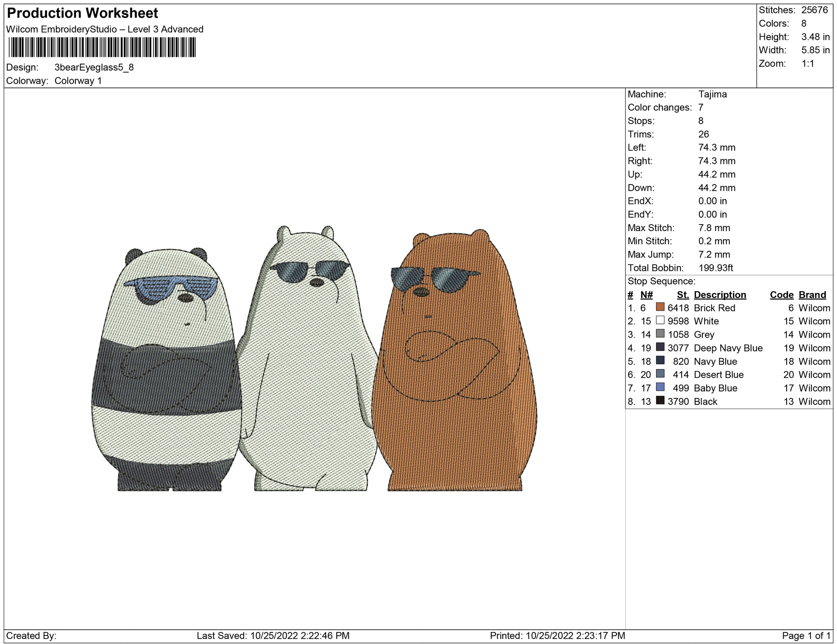Click the St. column header
837x644 pixels.
683,295
